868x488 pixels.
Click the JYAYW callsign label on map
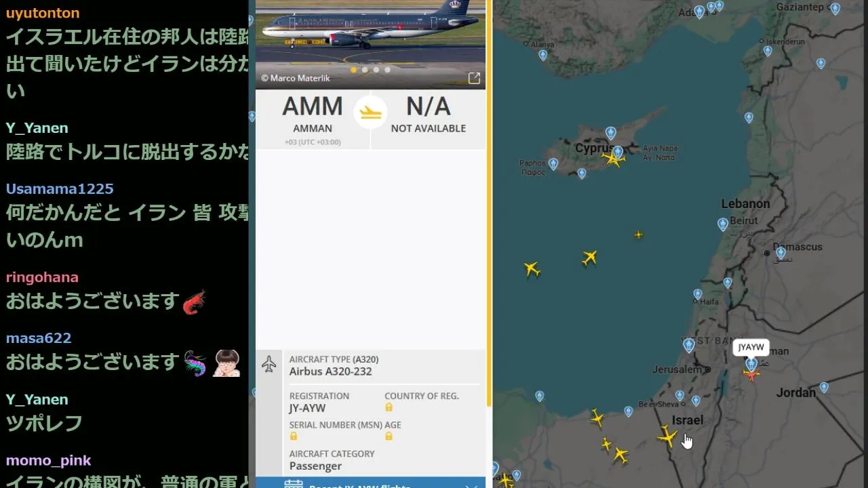click(x=751, y=348)
